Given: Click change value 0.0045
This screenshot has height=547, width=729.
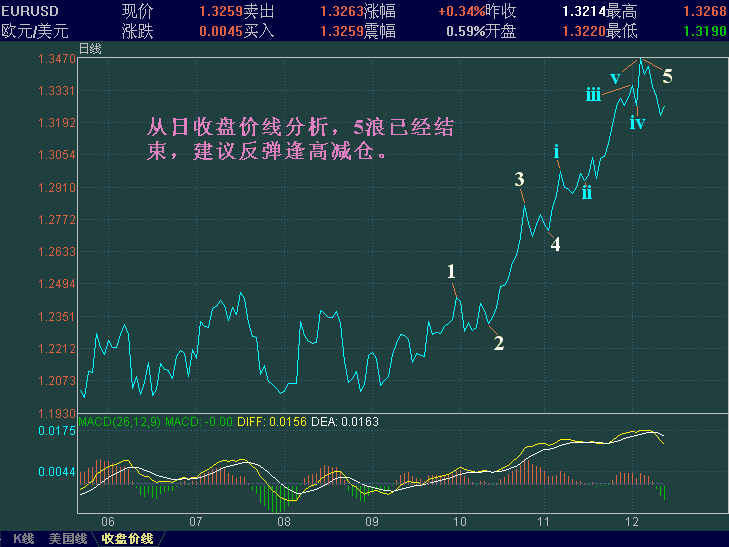Looking at the screenshot, I should pyautogui.click(x=221, y=31).
